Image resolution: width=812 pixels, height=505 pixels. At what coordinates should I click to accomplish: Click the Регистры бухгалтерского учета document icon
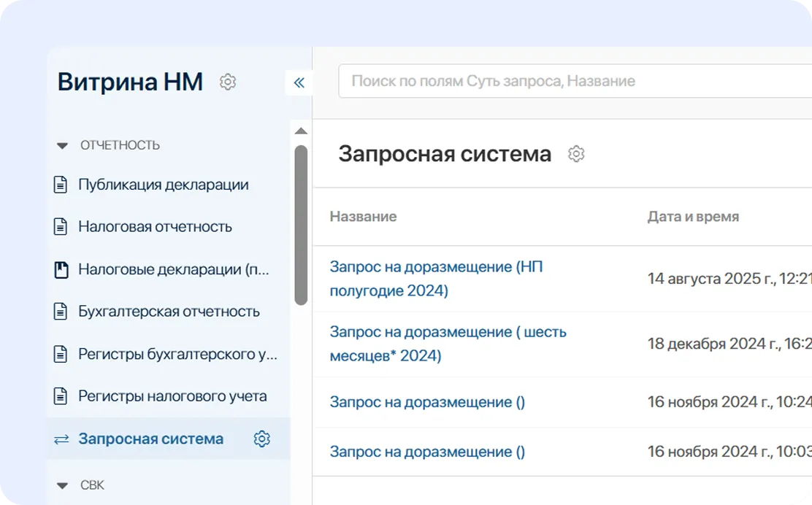(59, 353)
